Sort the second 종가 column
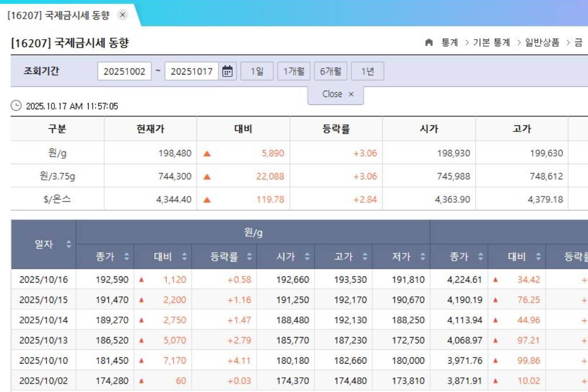The width and height of the screenshot is (588, 392). [480, 256]
